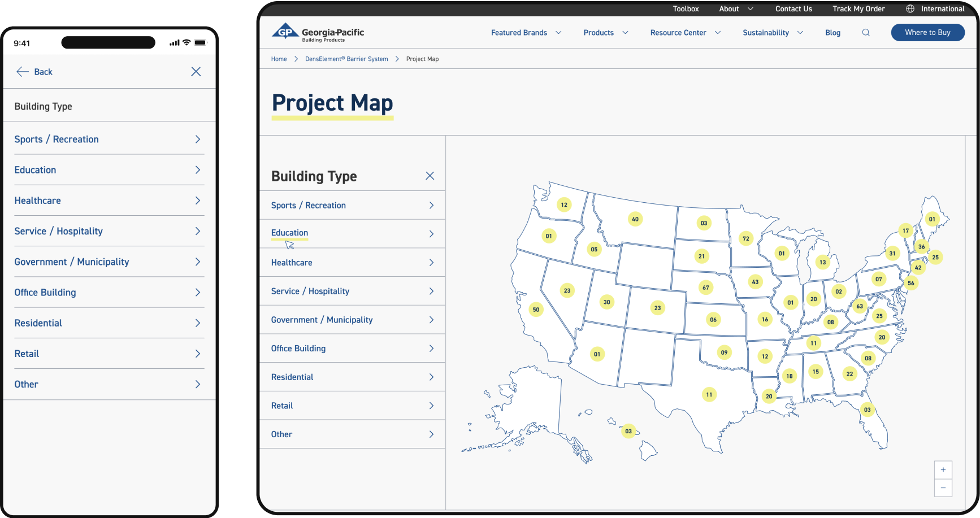Viewport: 980px width, 518px height.
Task: Open the search magnifier icon in header
Action: click(x=866, y=33)
